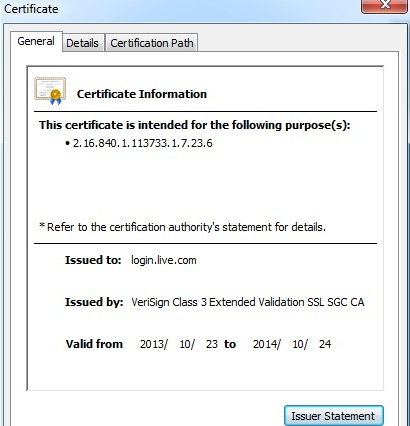This screenshot has height=426, width=410.
Task: Select the login.live.com subject name
Action: (164, 260)
